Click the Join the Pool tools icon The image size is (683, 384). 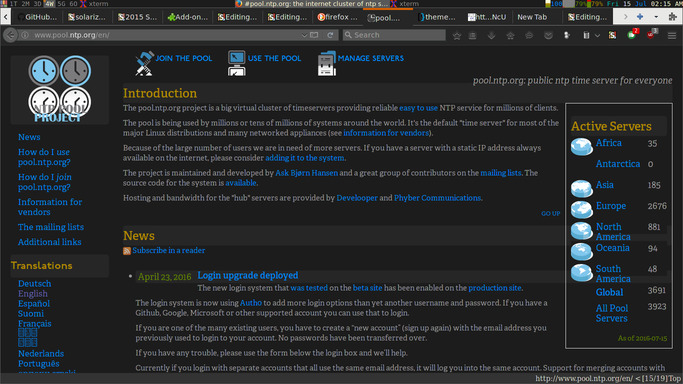[144, 64]
